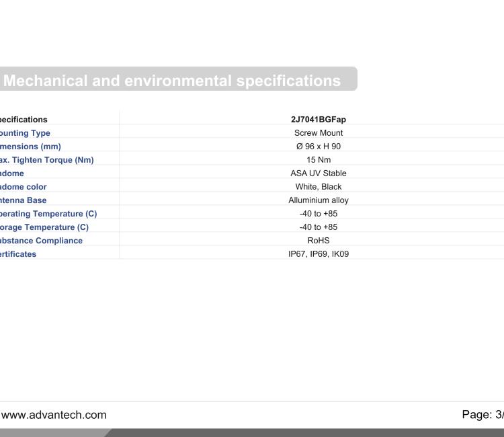
Task: Click the Max. Tighten Torque row label
Action: [x=47, y=160]
